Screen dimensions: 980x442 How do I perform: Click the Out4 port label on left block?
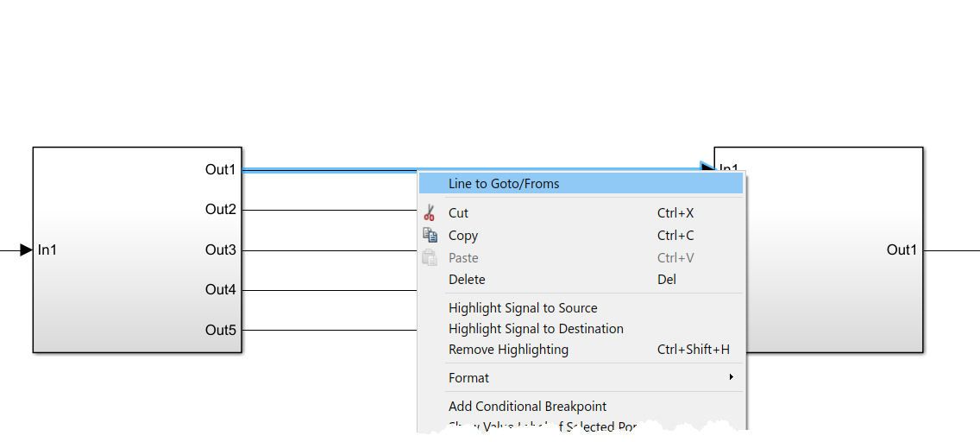220,290
